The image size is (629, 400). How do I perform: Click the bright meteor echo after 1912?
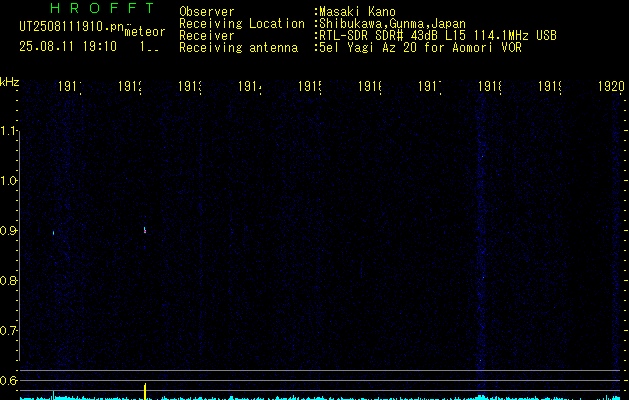click(x=145, y=230)
